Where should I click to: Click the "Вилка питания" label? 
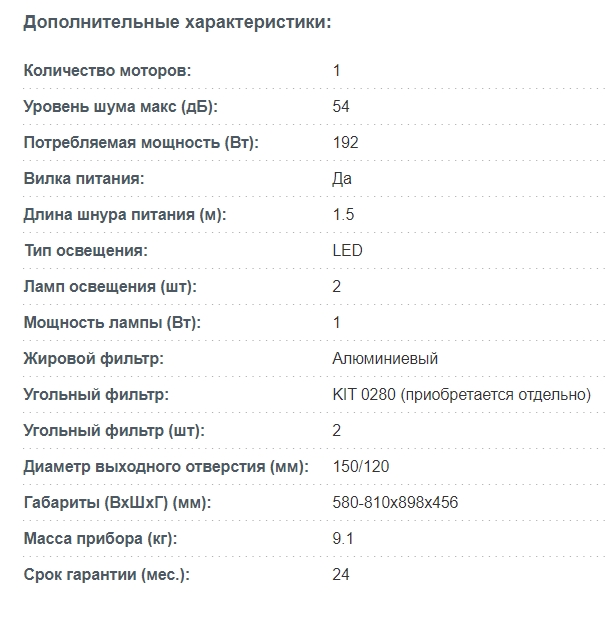84,179
